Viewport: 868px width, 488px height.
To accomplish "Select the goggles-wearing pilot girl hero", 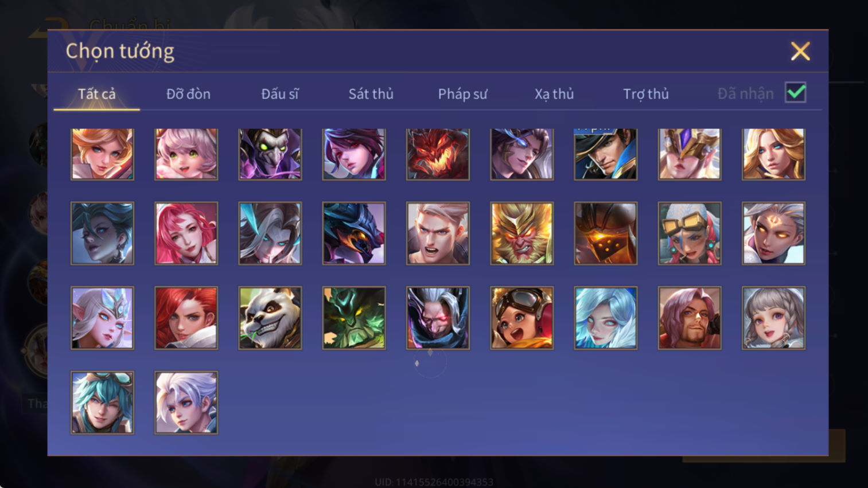I will (522, 318).
